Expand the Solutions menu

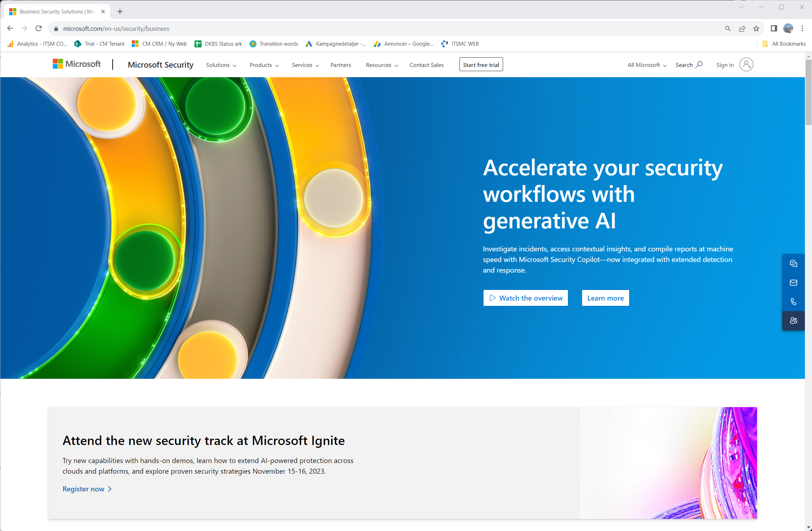tap(221, 65)
